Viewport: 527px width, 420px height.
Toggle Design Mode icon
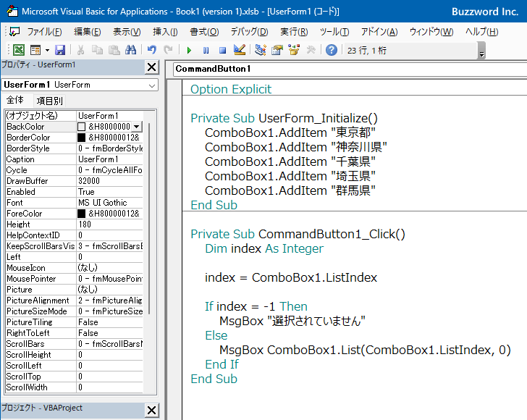pyautogui.click(x=240, y=50)
